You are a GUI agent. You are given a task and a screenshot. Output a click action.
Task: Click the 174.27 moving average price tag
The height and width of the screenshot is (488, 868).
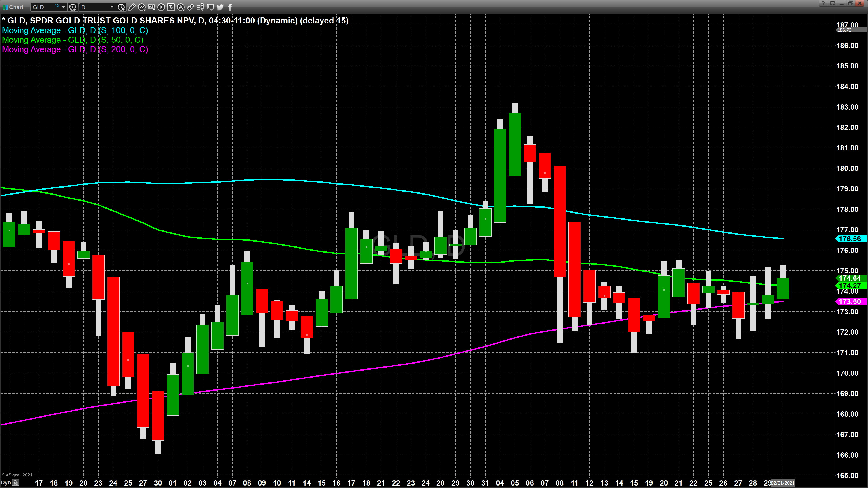pyautogui.click(x=851, y=286)
